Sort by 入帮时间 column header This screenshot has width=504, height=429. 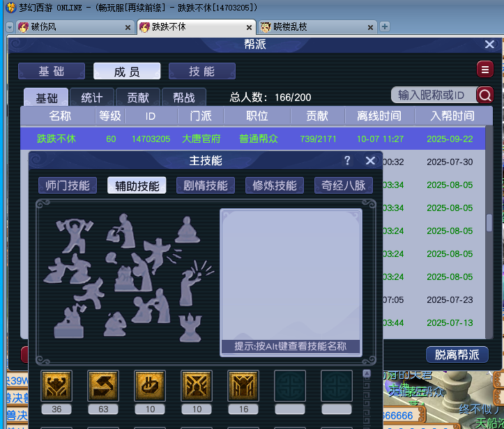coord(452,116)
